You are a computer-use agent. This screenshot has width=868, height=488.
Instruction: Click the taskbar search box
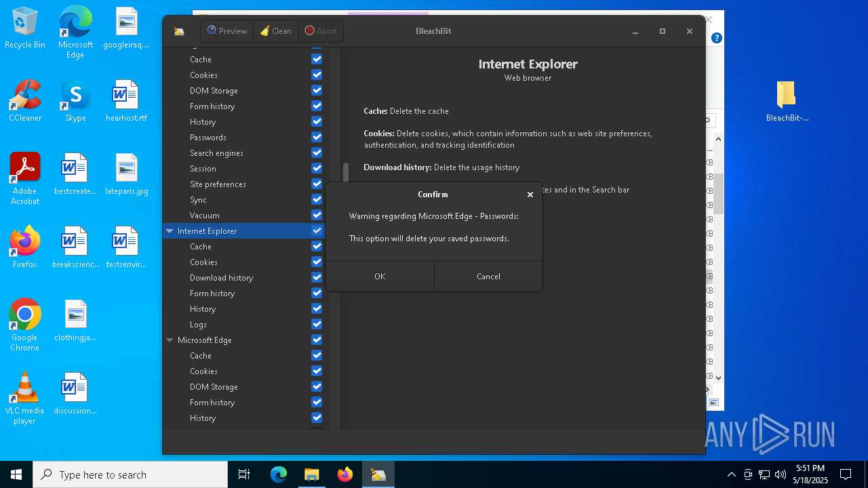pyautogui.click(x=130, y=474)
